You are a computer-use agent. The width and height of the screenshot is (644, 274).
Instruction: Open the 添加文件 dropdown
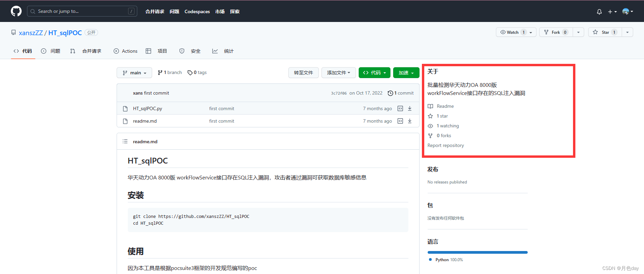[x=339, y=73]
